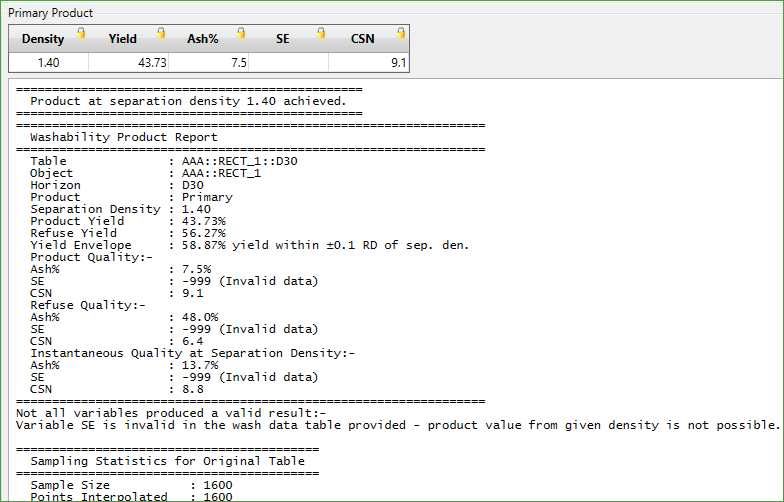Select the SE column header
Image resolution: width=784 pixels, height=502 pixels.
(x=282, y=39)
